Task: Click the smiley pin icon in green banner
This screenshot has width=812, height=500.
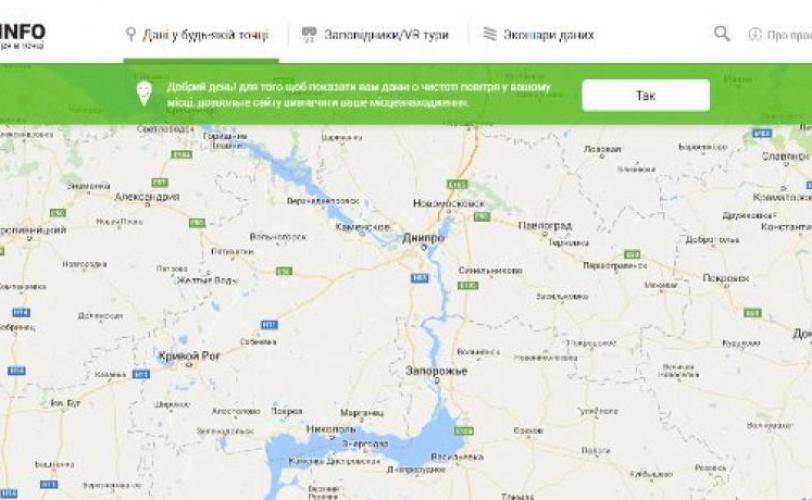Action: click(x=144, y=94)
